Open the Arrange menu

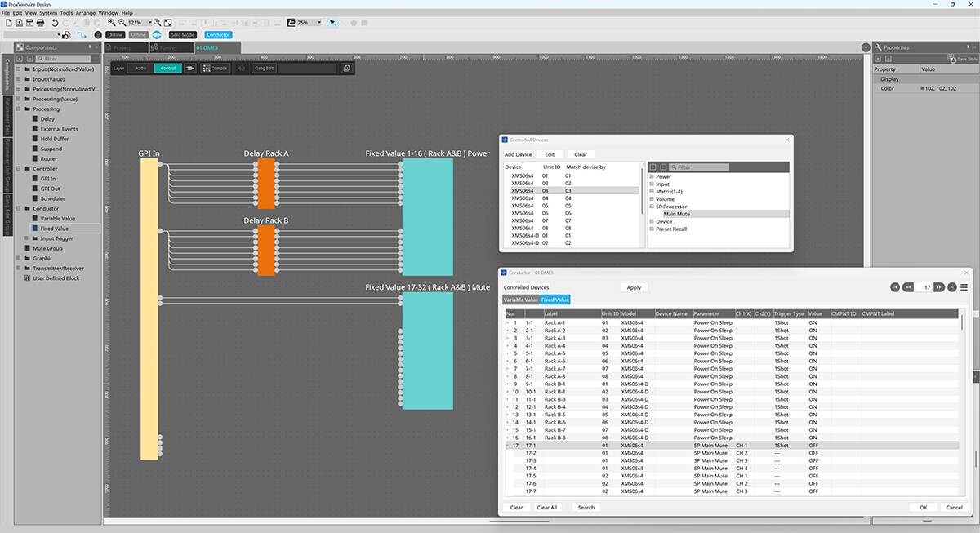[86, 13]
